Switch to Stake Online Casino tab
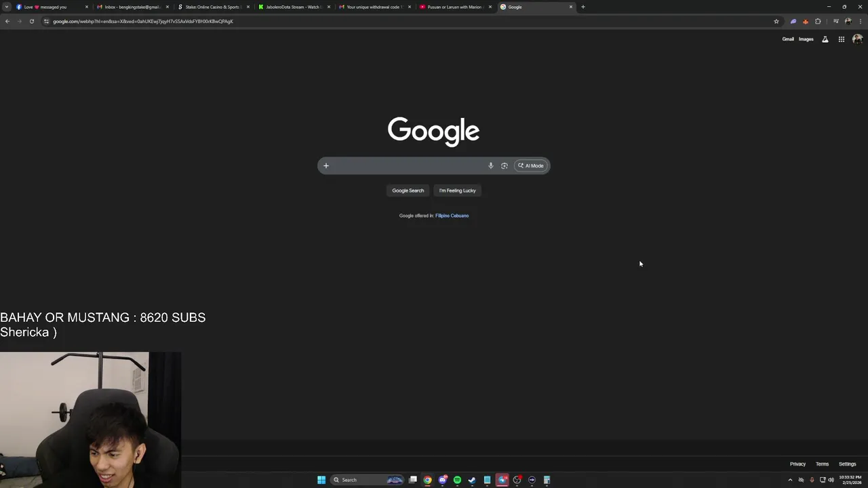This screenshot has height=488, width=868. [x=213, y=7]
